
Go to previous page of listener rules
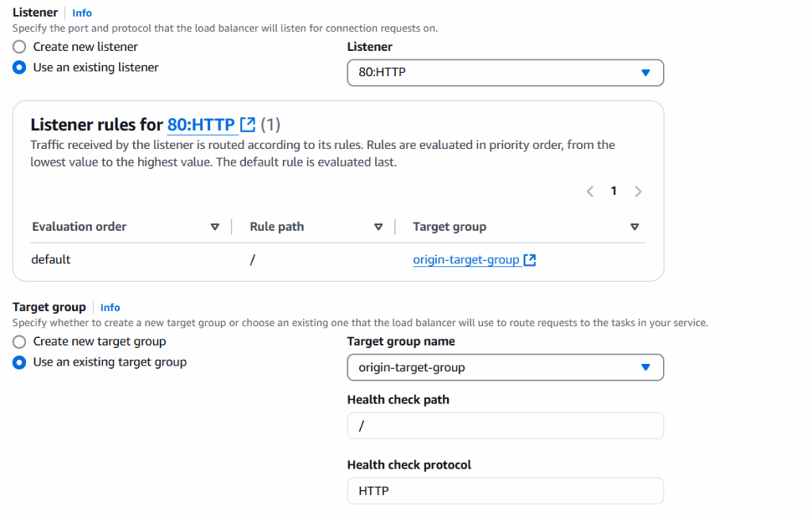[x=590, y=192]
